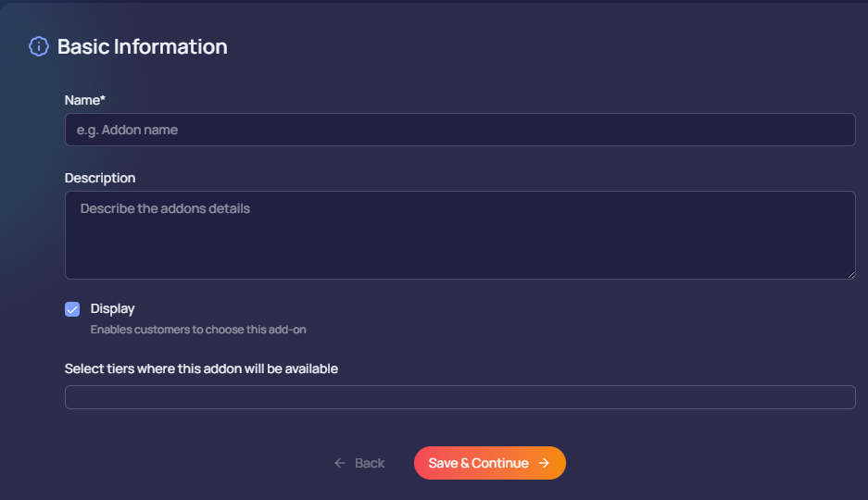
Task: Click the 'Select tiers where this addon' label
Action: [x=201, y=369]
